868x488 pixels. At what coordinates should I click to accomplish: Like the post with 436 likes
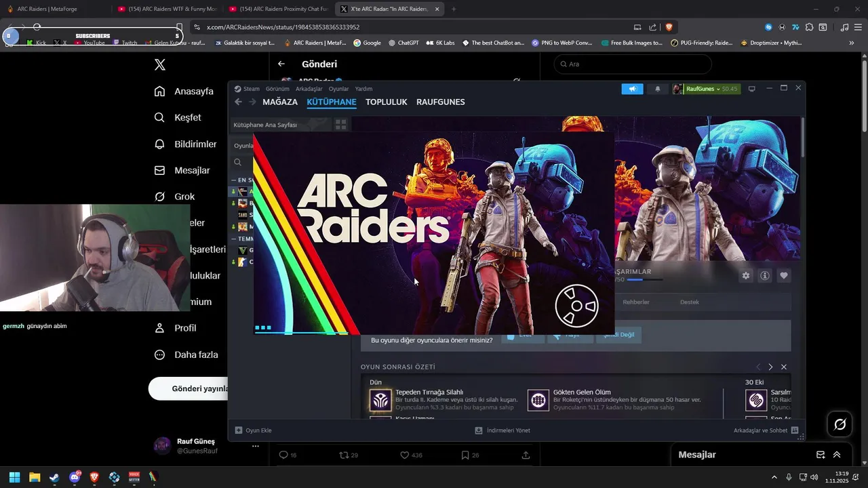[x=404, y=455]
